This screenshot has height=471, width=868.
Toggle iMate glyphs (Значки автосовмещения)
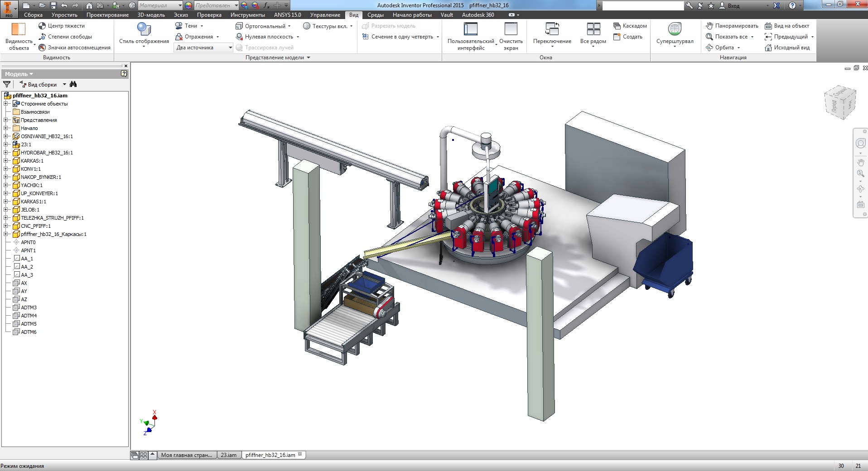pos(75,48)
